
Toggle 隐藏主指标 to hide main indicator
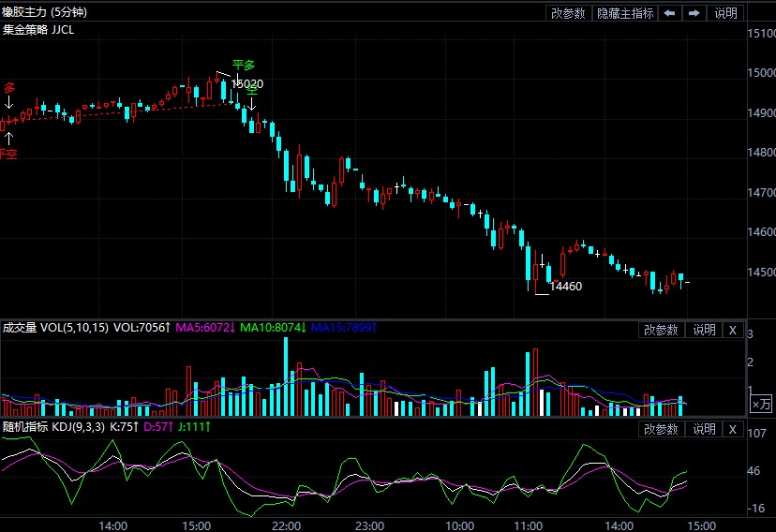(625, 13)
